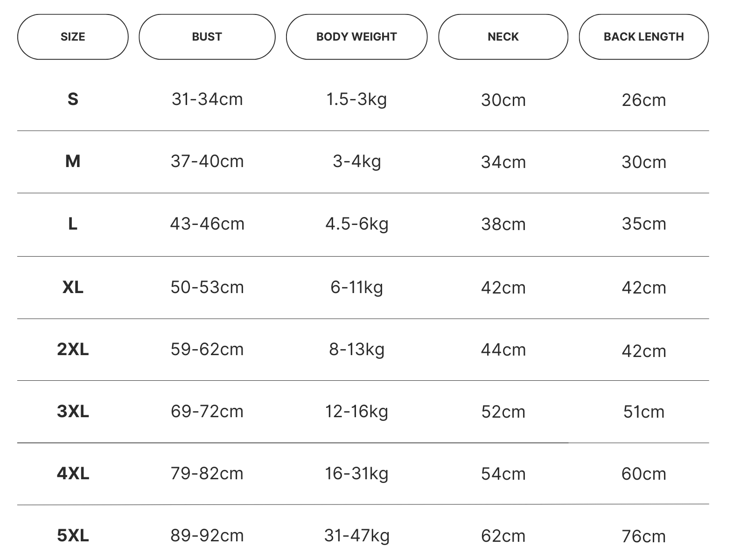The height and width of the screenshot is (560, 733).
Task: Select the XL size row label
Action: (73, 287)
